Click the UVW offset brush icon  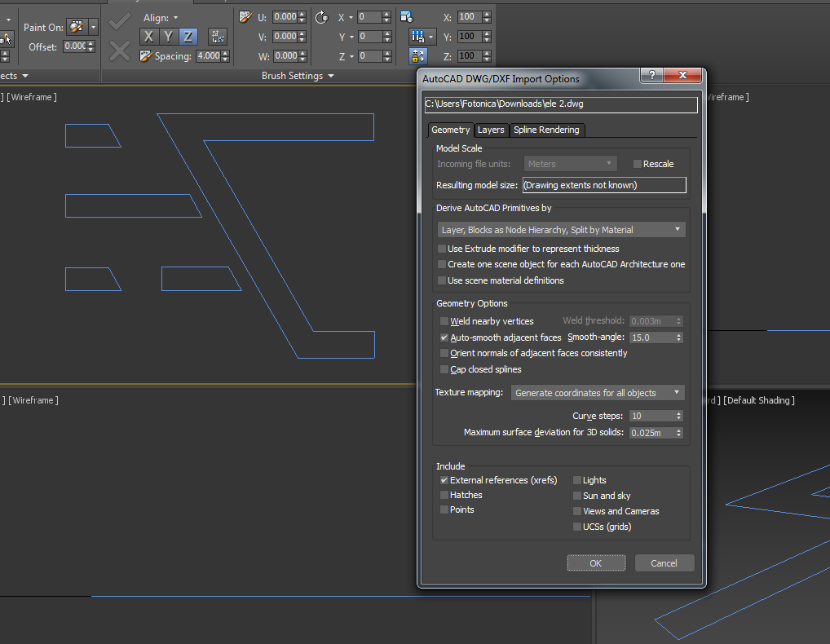point(245,16)
